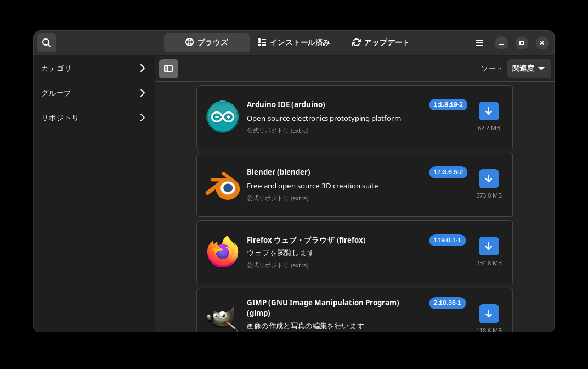Minimize the package manager window

click(501, 43)
